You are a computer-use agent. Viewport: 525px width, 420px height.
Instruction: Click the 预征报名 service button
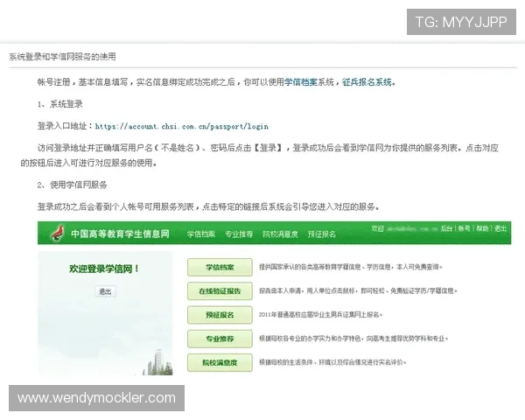click(220, 315)
